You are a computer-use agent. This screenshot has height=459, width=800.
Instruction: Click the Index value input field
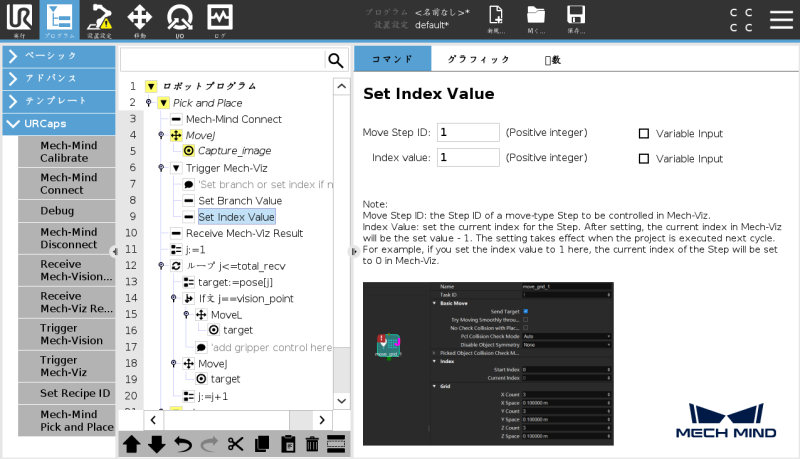(x=468, y=157)
